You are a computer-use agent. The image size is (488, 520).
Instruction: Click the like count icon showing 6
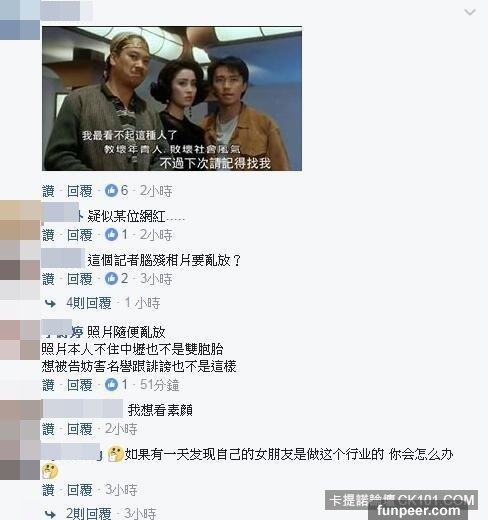111,191
